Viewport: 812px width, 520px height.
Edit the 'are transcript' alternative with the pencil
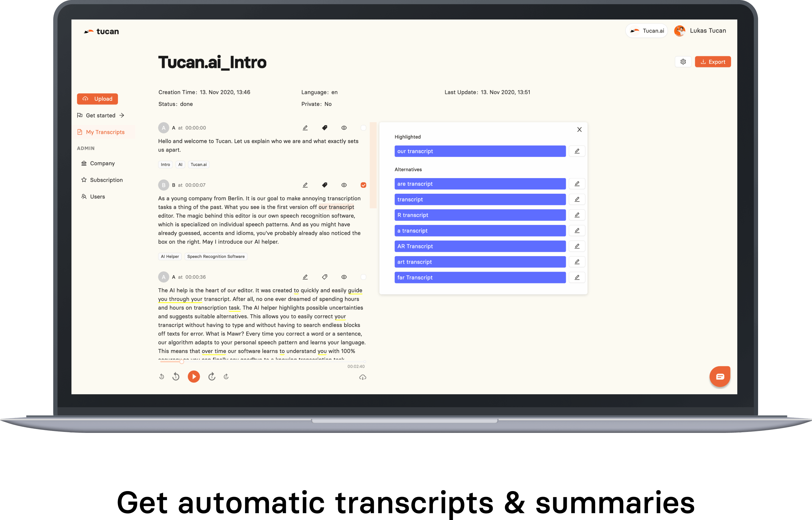[577, 184]
